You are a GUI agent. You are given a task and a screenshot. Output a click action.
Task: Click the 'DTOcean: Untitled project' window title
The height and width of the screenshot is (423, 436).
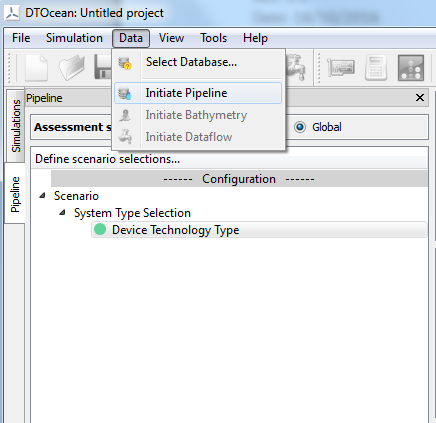click(95, 13)
